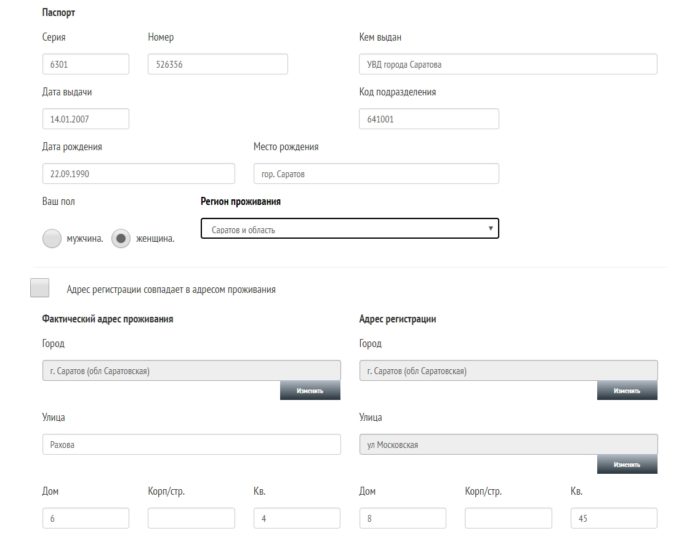This screenshot has height=539, width=700.
Task: Click the passport 'Номер' field
Action: tap(217, 64)
